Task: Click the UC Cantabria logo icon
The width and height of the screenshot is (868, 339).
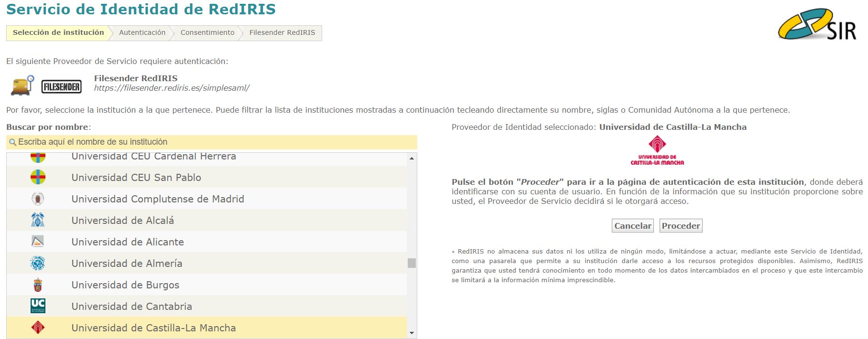Action: click(38, 306)
